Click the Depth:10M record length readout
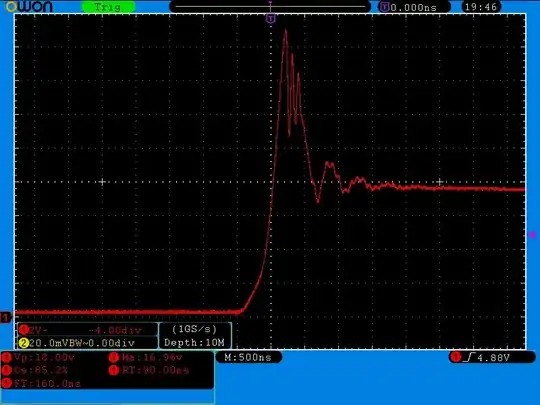Viewport: 540px width, 405px height. click(x=195, y=343)
